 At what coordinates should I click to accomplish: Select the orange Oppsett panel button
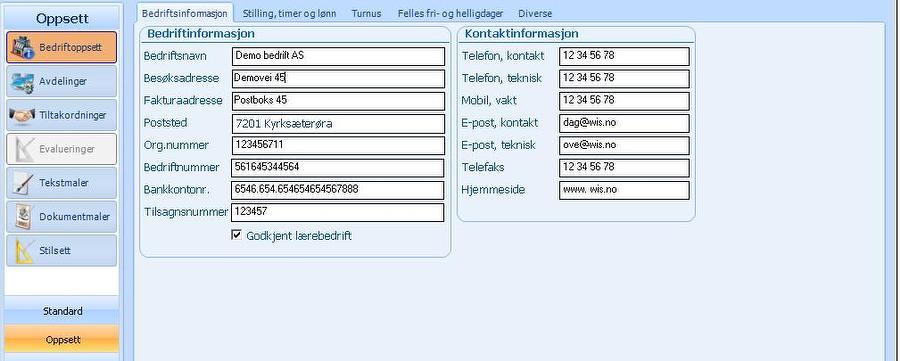63,339
